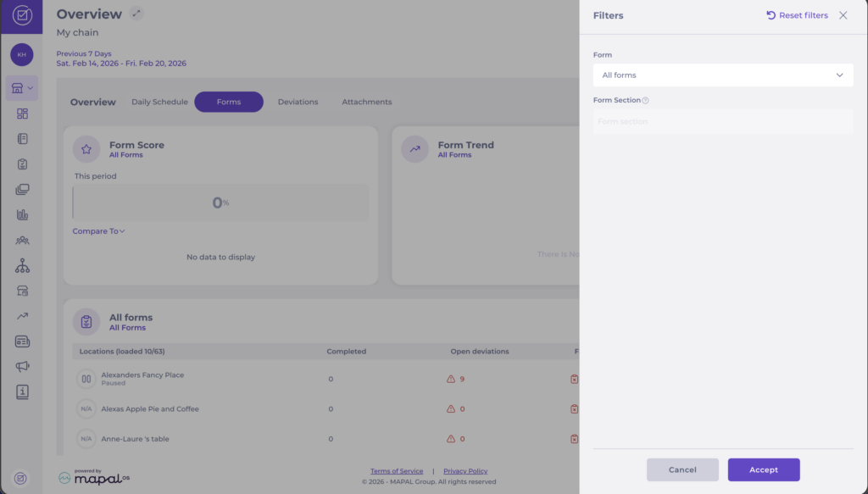Open the dashboard grid icon in sidebar
Image resolution: width=868 pixels, height=494 pixels.
pyautogui.click(x=22, y=114)
